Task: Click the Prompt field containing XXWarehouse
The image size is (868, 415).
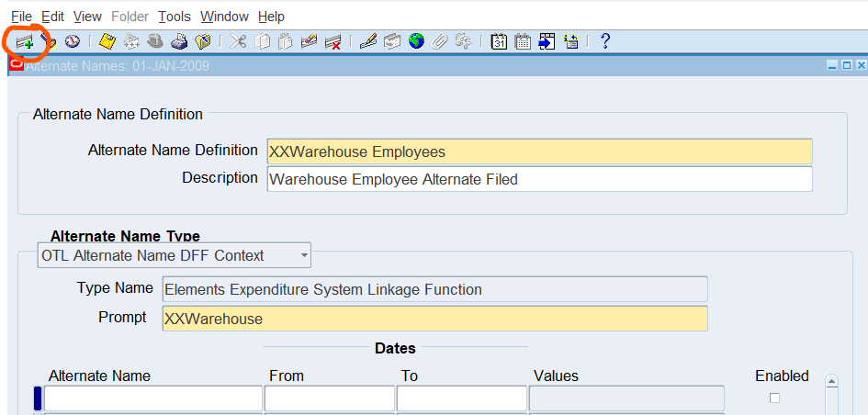Action: coord(434,319)
